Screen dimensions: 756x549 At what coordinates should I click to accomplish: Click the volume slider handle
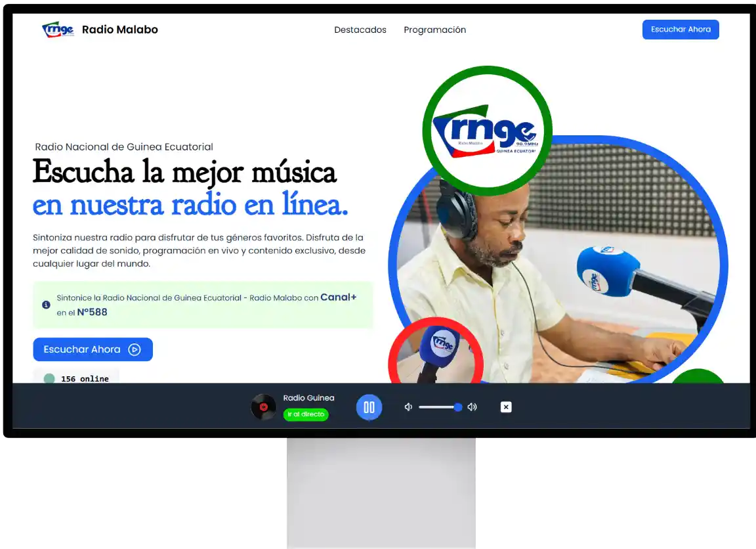458,407
